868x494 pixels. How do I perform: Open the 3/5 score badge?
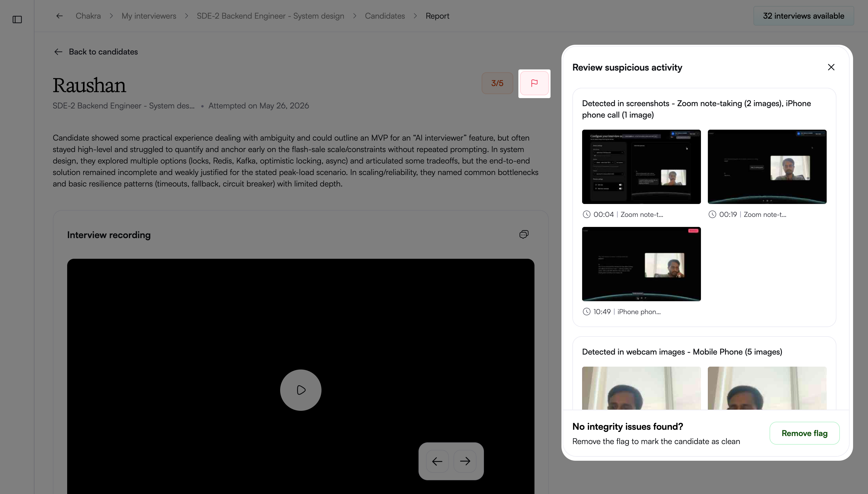point(497,83)
